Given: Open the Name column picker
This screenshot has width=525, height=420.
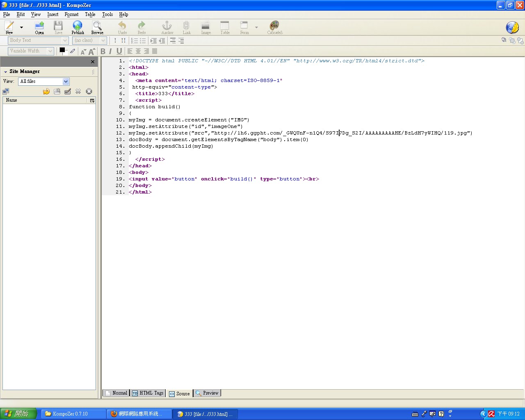Looking at the screenshot, I should [x=92, y=100].
